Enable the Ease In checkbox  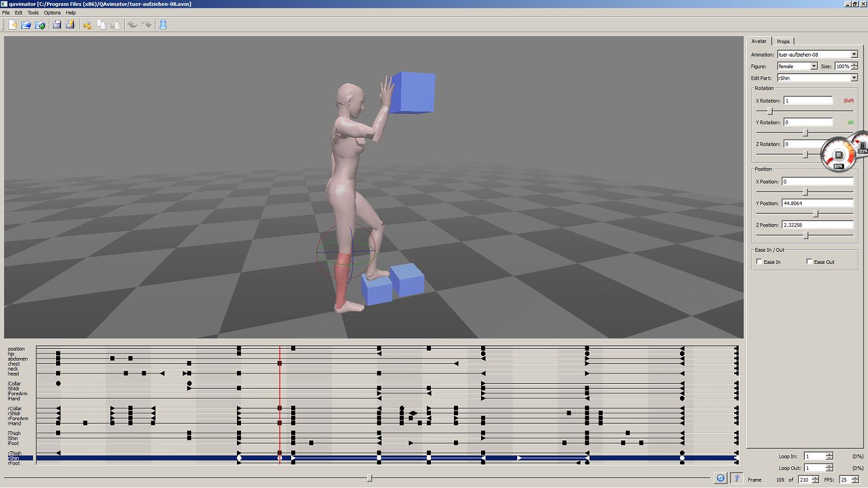click(759, 261)
